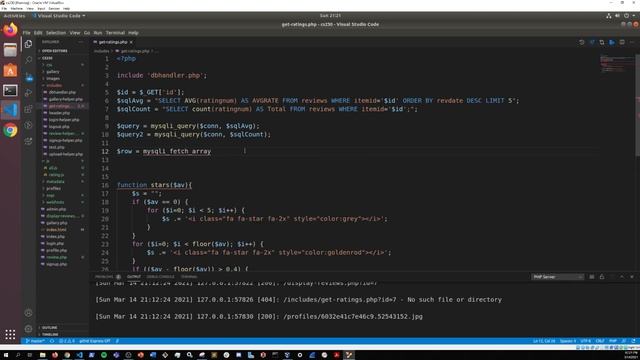Close the bottom panel

coord(632,277)
